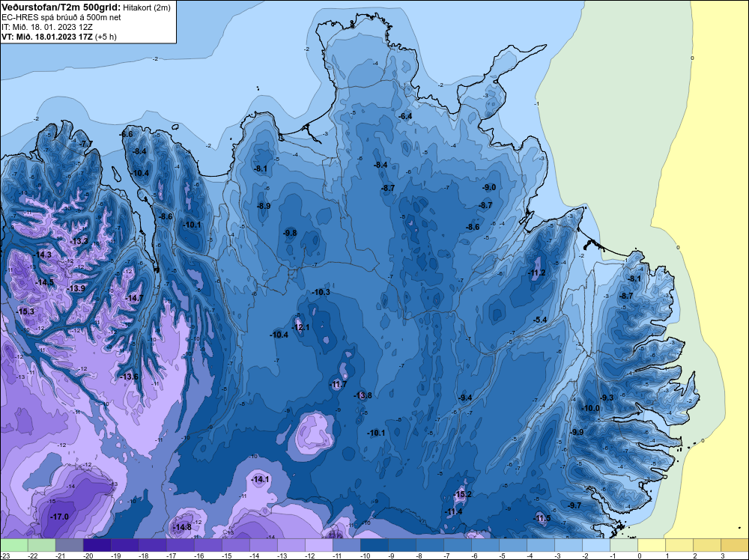Click the -15.2 temperature label
The width and height of the screenshot is (749, 560).
tap(463, 494)
